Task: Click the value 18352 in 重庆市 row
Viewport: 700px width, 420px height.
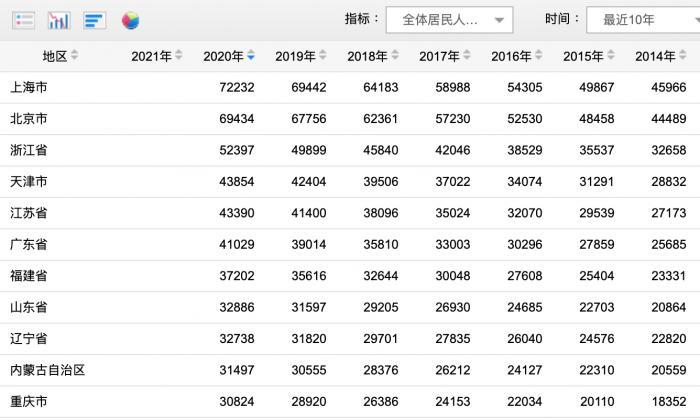Action: [x=669, y=402]
